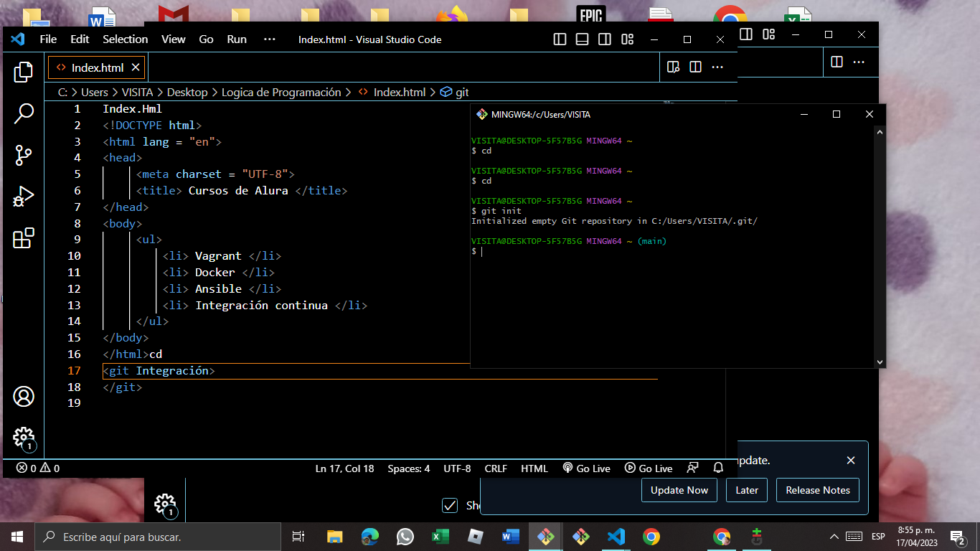Open the Accounts icon in activity bar
Image resolution: width=980 pixels, height=551 pixels.
tap(24, 396)
